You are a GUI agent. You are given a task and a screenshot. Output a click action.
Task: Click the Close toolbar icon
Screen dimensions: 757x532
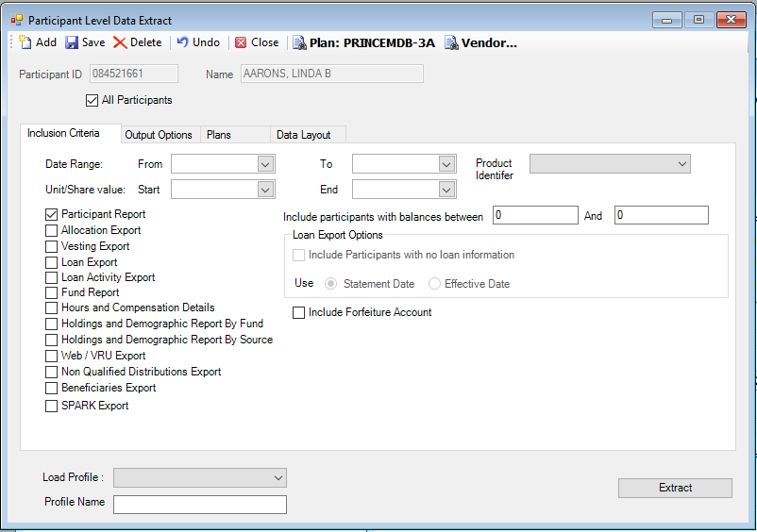[241, 42]
